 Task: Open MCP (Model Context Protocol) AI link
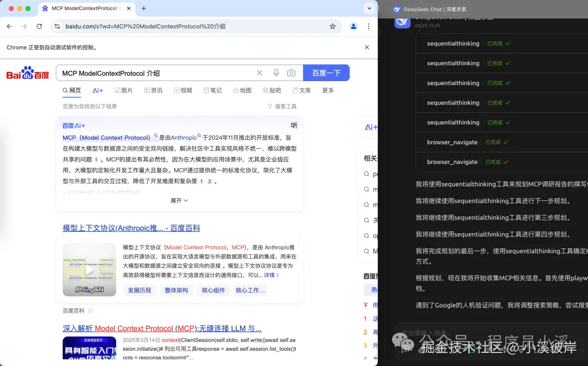point(106,138)
